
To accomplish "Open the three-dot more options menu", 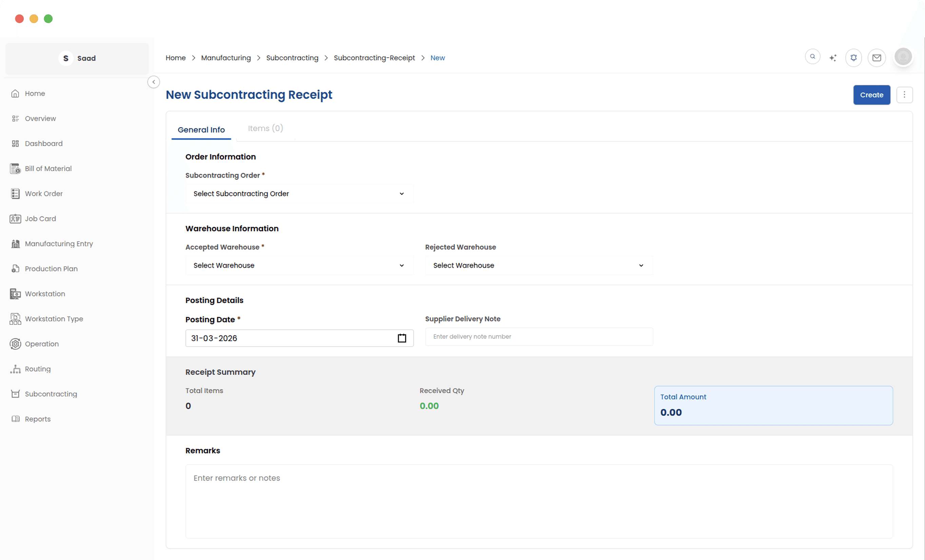I will [904, 95].
